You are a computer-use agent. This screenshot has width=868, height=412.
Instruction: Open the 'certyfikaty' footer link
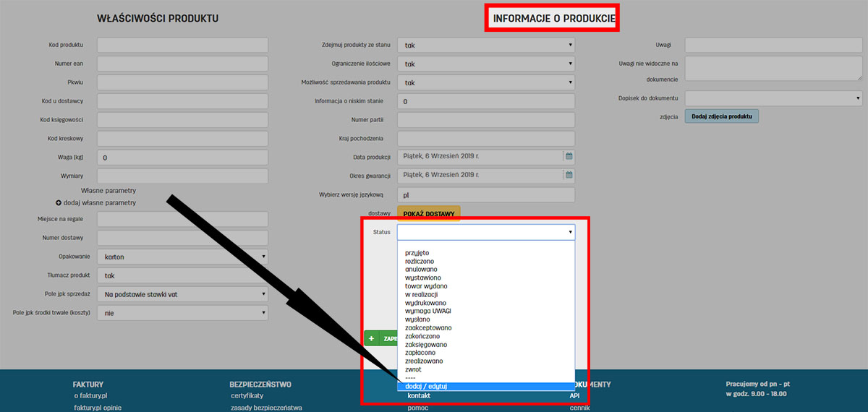click(x=247, y=395)
